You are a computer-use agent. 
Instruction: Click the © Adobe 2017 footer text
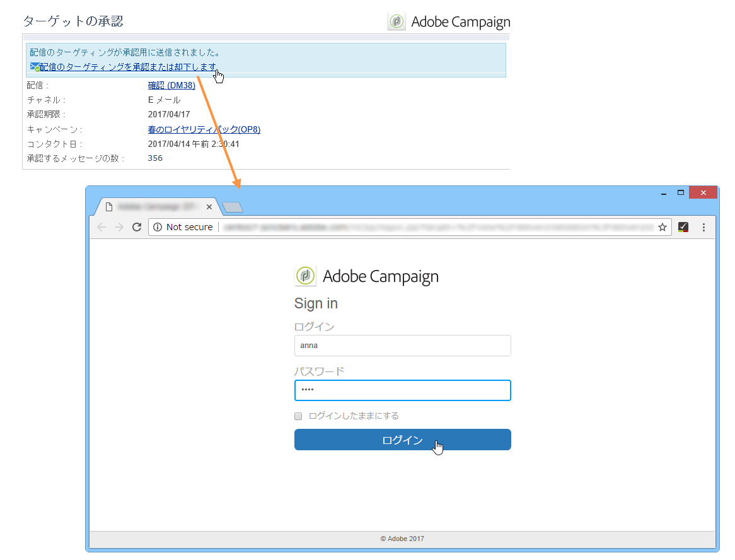pos(402,539)
